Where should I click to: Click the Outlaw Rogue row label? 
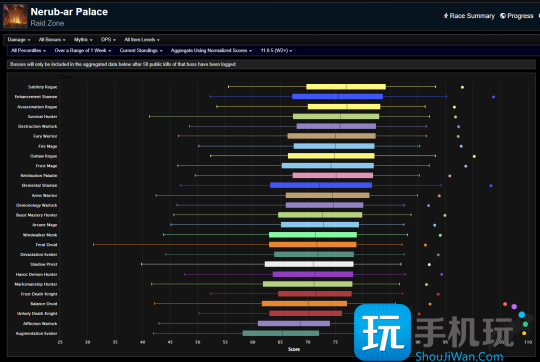pyautogui.click(x=43, y=156)
